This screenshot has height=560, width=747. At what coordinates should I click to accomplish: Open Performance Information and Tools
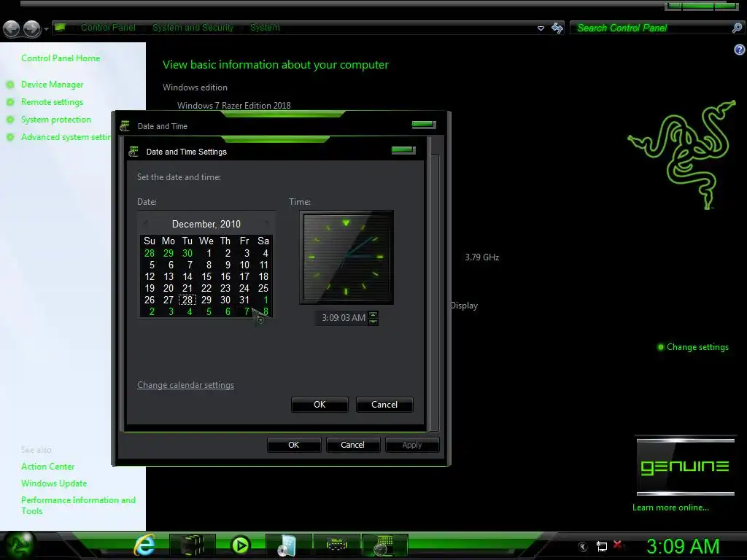click(x=78, y=505)
